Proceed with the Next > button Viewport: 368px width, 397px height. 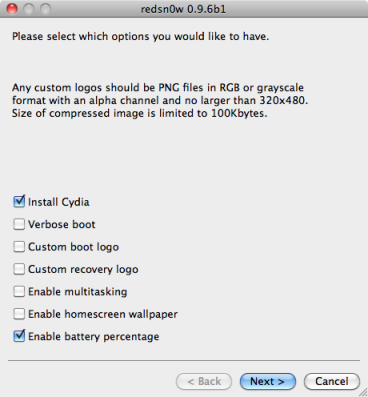tap(268, 381)
